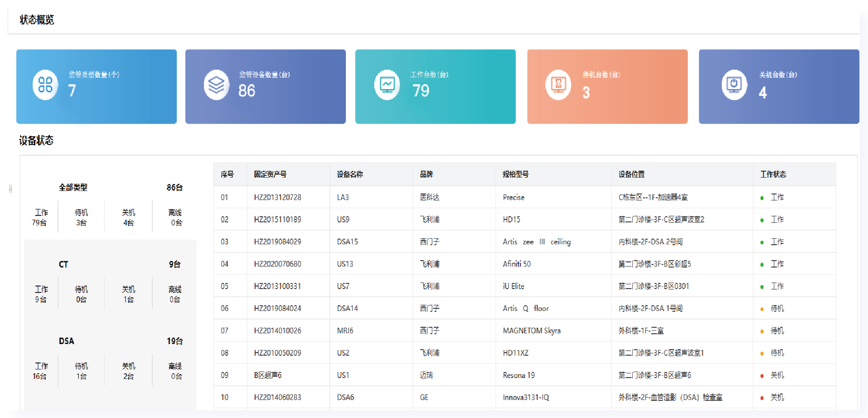Screen dimensions: 868x418
Task: Click asset number HZ2015110189
Action: (277, 220)
